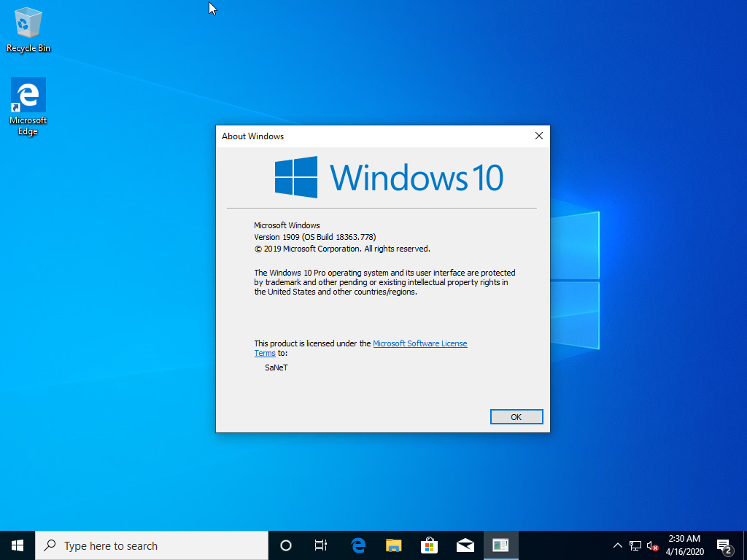Launch Edge from the taskbar
The height and width of the screenshot is (560, 747).
click(x=358, y=545)
